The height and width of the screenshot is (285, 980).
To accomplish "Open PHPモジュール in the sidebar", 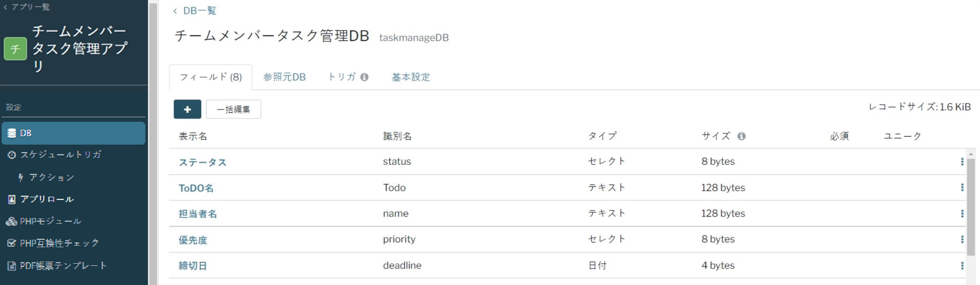I will [51, 221].
